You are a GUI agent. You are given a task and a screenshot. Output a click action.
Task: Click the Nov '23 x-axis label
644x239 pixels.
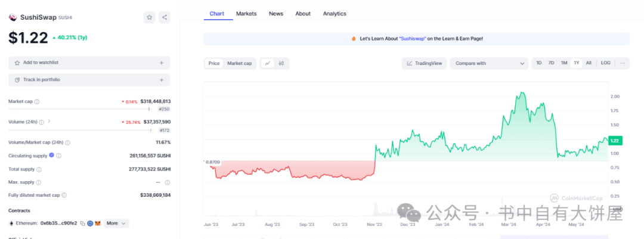374,225
